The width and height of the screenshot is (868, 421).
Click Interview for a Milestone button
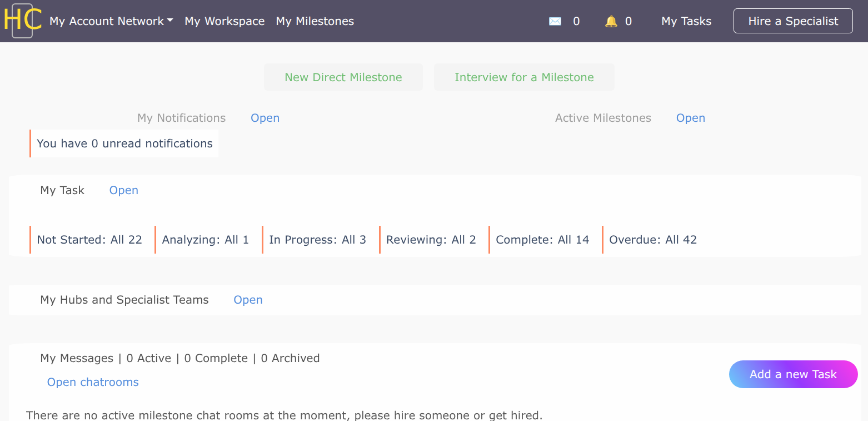click(524, 77)
